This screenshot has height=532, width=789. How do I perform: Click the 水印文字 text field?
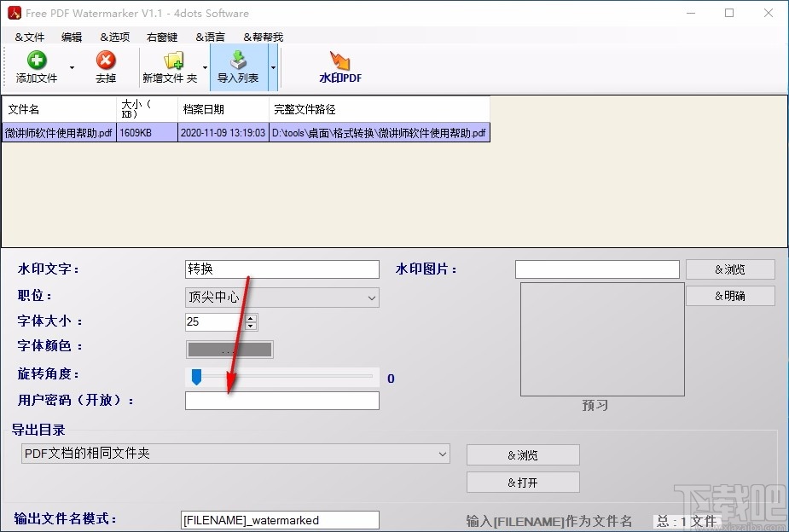click(282, 269)
